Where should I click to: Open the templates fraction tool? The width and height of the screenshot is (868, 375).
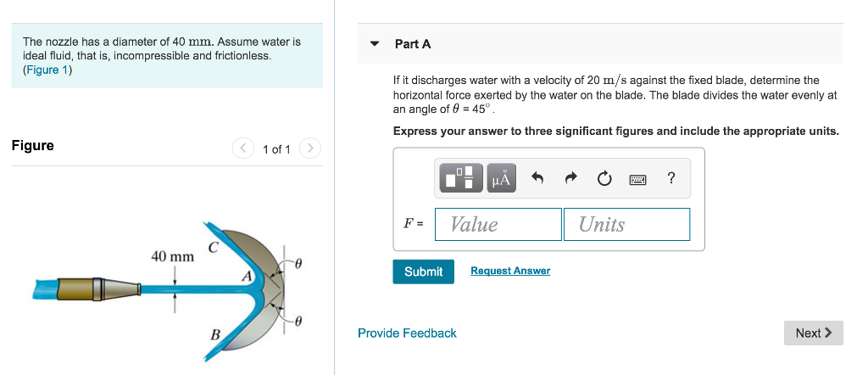tap(461, 178)
